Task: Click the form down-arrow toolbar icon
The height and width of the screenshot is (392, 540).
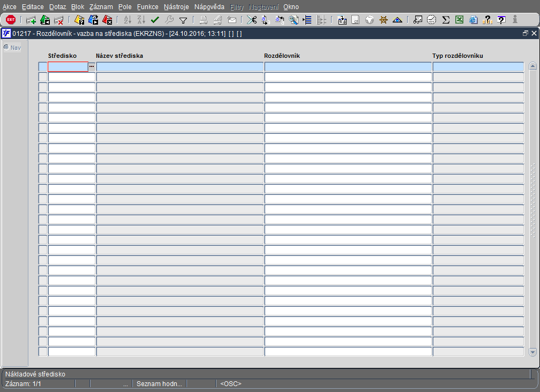Action: tap(342, 20)
